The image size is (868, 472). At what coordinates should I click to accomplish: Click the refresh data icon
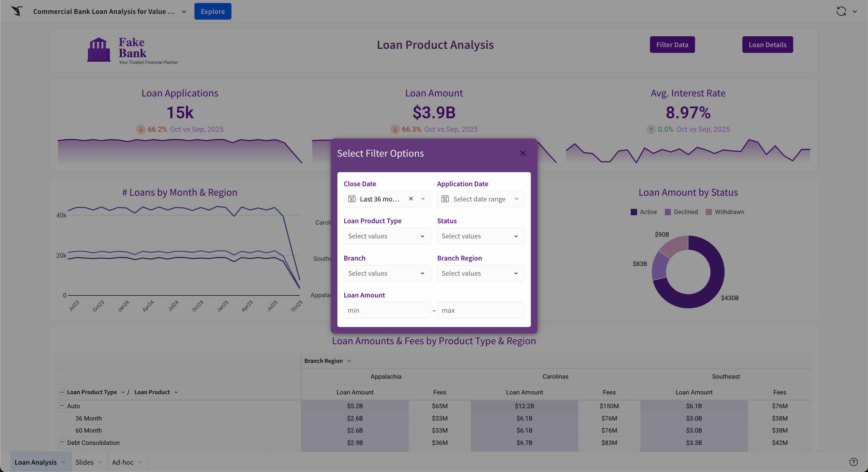click(x=841, y=12)
